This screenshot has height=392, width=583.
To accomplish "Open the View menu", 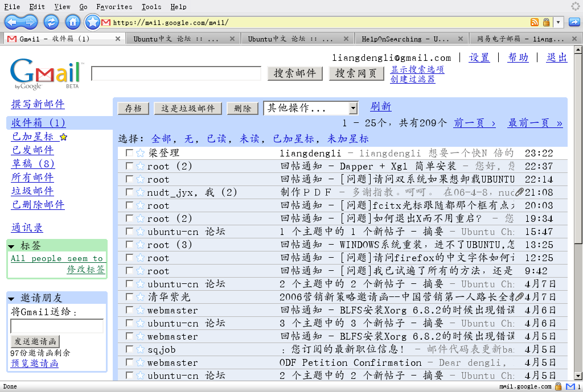I will pyautogui.click(x=62, y=7).
